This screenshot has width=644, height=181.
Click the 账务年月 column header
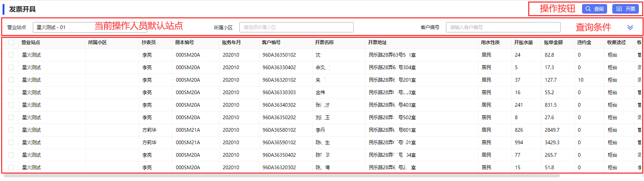(x=231, y=42)
